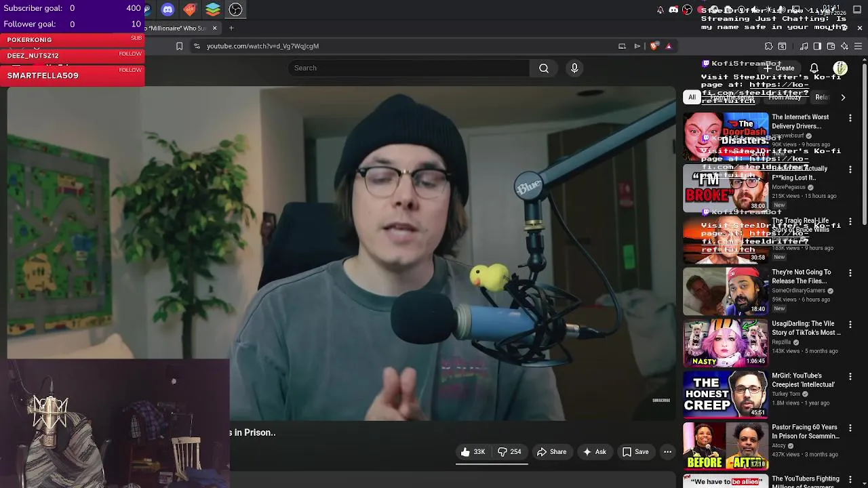Toggle the browser sidebar panel icon
868x488 pixels.
point(817,46)
